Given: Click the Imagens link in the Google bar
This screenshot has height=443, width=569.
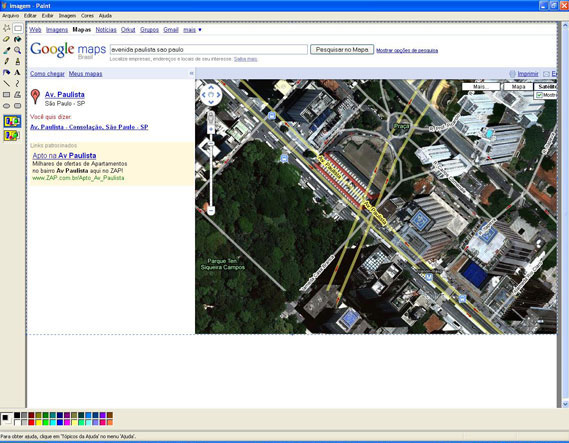Looking at the screenshot, I should click(x=57, y=30).
